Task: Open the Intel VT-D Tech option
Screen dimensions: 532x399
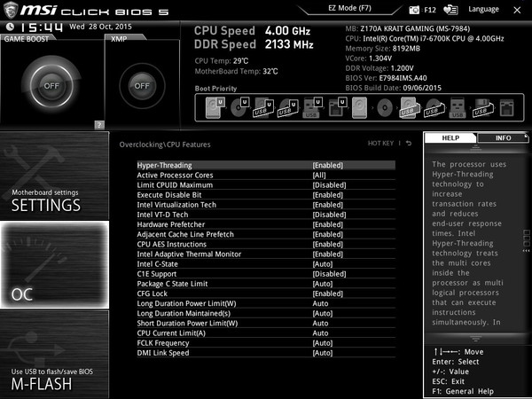Action: (266, 215)
